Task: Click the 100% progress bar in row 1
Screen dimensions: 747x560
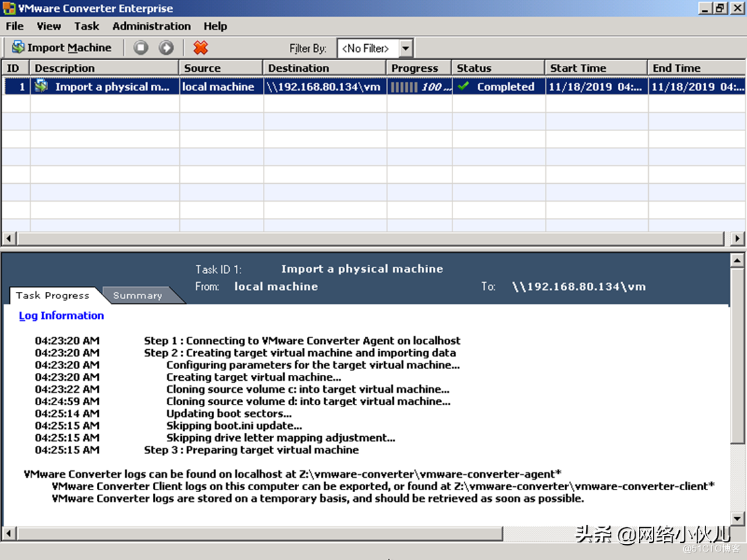Action: [420, 87]
